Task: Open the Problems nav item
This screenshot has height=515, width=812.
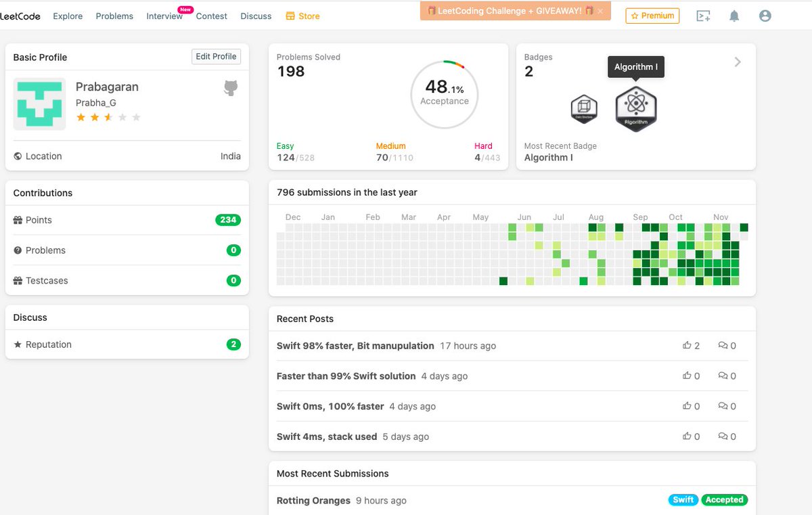Action: click(x=114, y=16)
